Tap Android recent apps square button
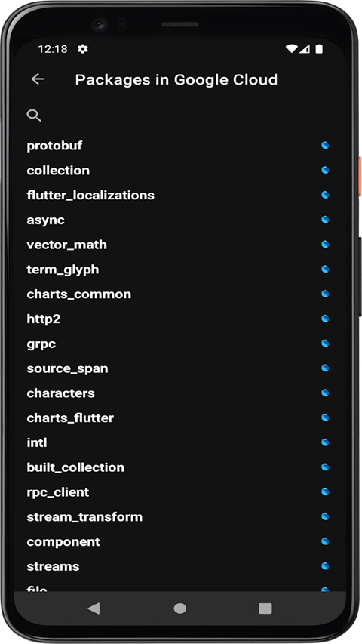This screenshot has height=644, width=362. [x=265, y=609]
